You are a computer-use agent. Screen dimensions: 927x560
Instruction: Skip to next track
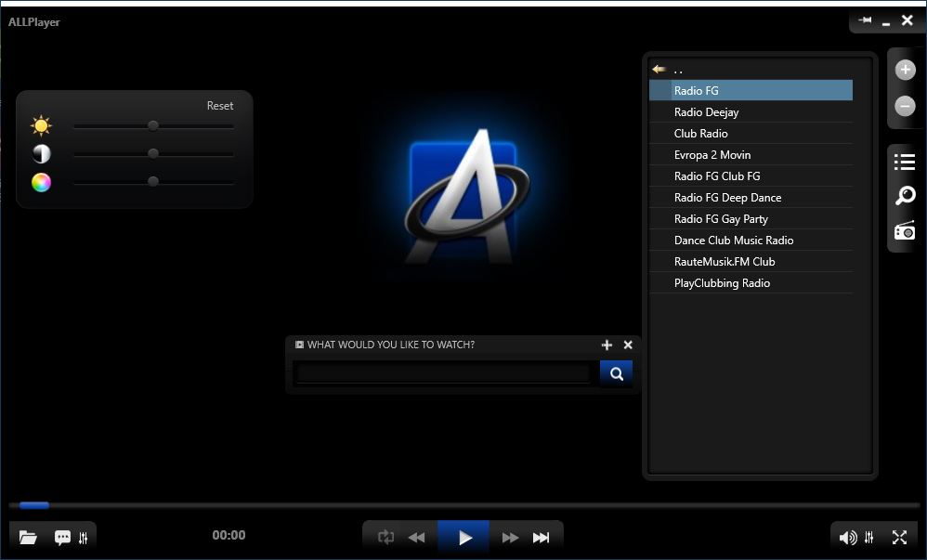point(541,537)
